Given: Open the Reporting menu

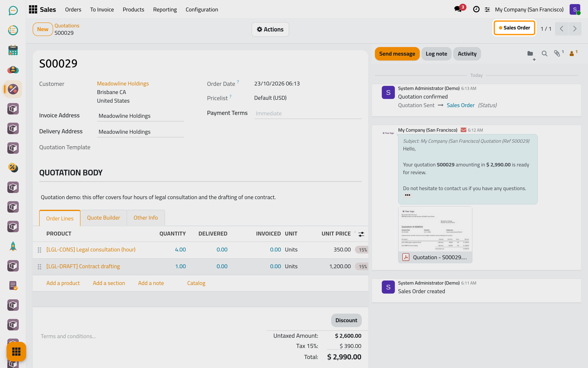Looking at the screenshot, I should 165,10.
